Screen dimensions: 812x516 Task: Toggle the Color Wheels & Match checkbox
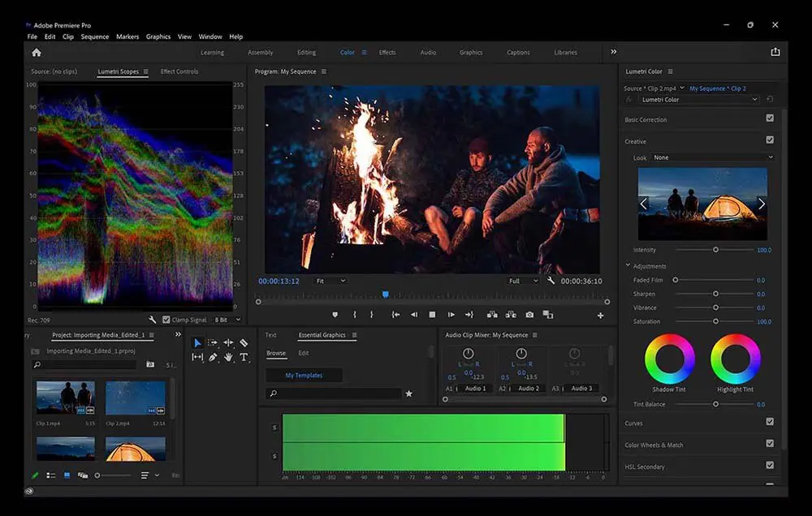click(x=770, y=443)
